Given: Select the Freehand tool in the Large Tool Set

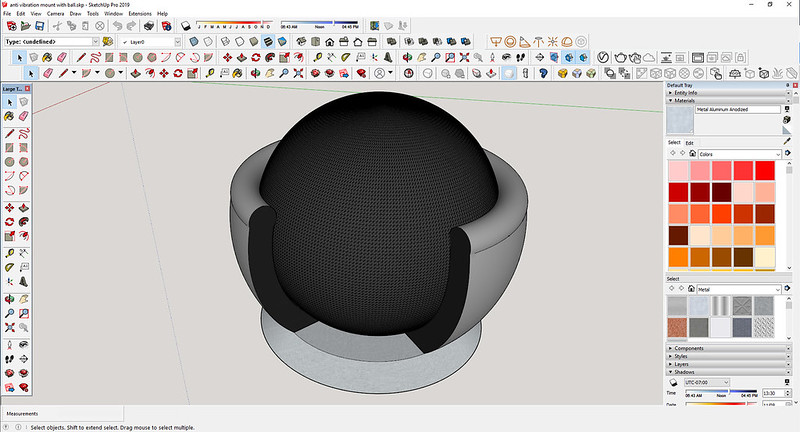Looking at the screenshot, I should (23, 134).
